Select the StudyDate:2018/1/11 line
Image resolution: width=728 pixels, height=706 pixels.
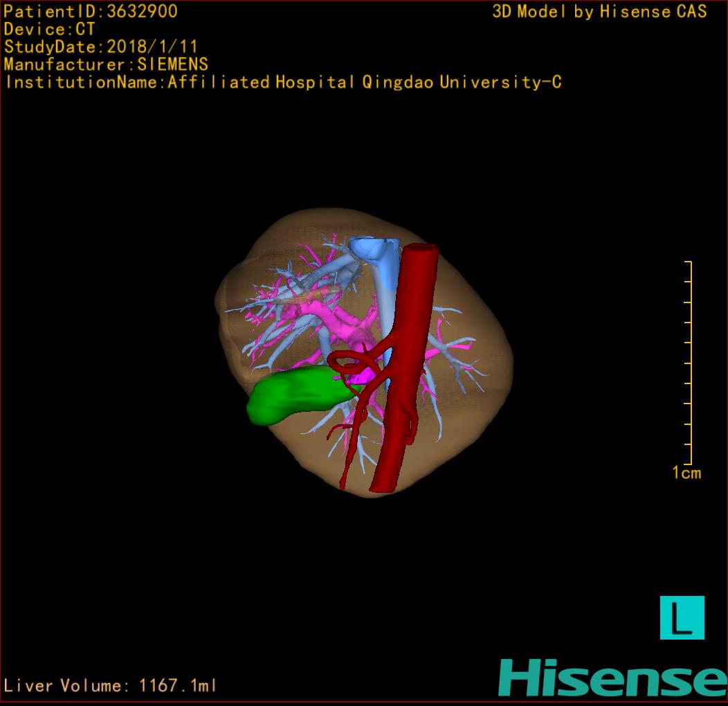(x=101, y=47)
